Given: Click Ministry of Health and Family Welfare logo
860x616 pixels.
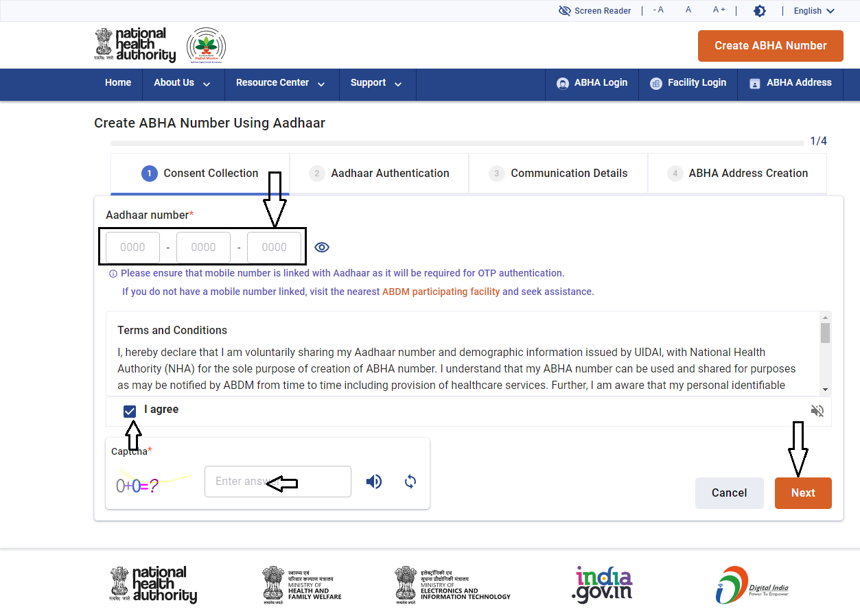Looking at the screenshot, I should [302, 584].
